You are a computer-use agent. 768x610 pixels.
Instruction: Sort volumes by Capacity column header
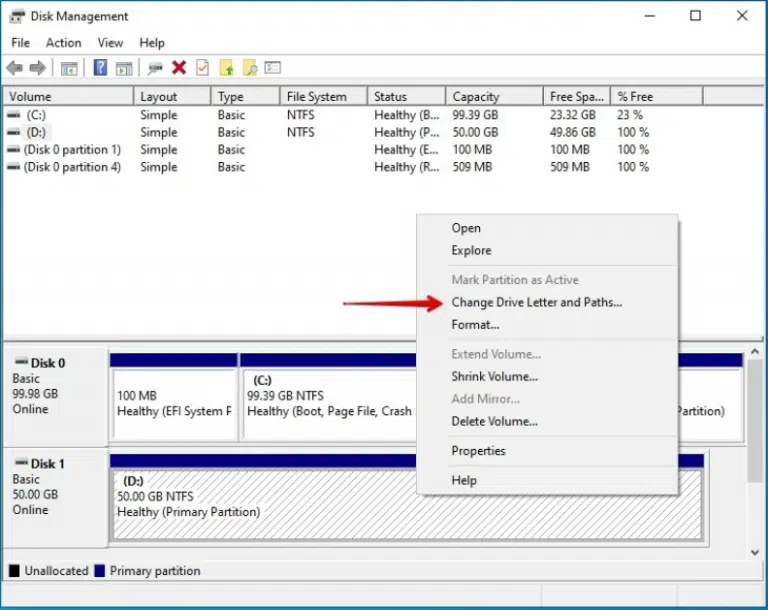click(x=476, y=97)
